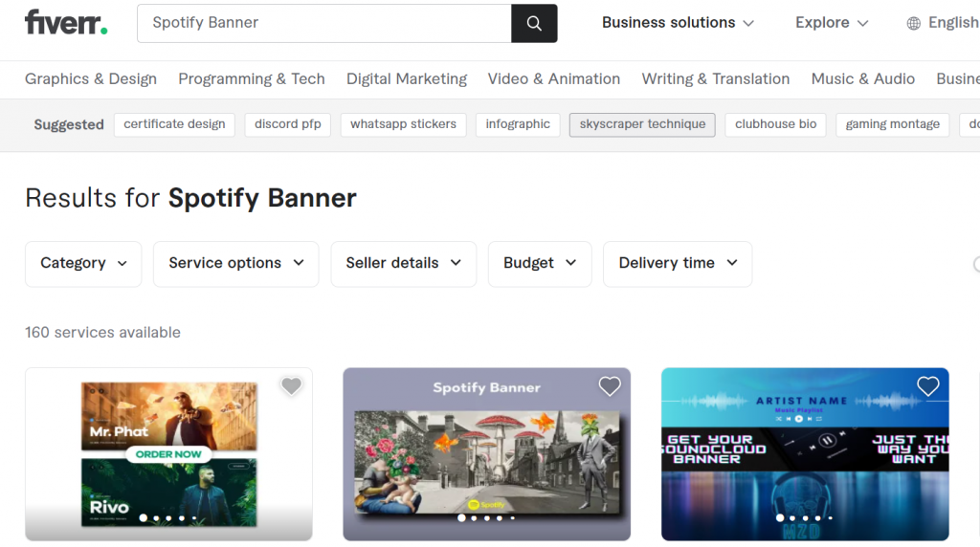Open the Business solutions menu
This screenshot has height=547, width=980.
pos(678,23)
